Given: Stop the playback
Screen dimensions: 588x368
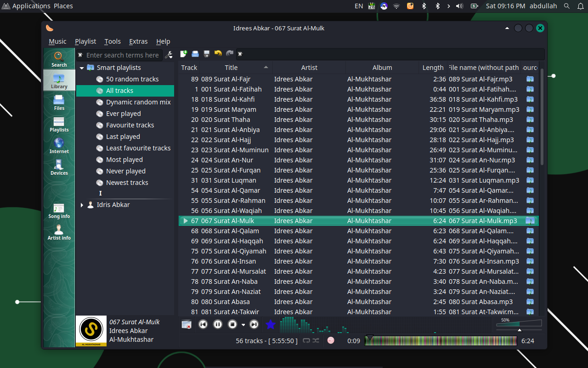Looking at the screenshot, I should 232,325.
